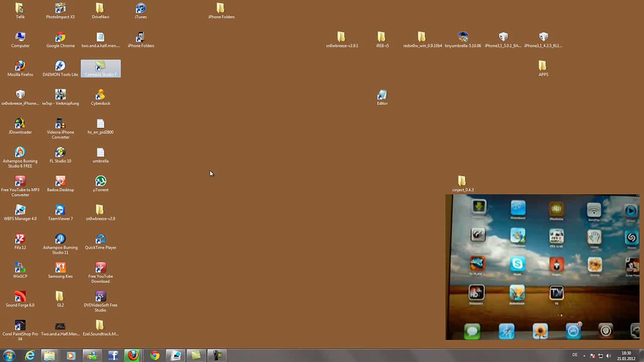The height and width of the screenshot is (362, 644).
Task: Select Ashampoo Burning Studio 11 icon
Action: (60, 244)
